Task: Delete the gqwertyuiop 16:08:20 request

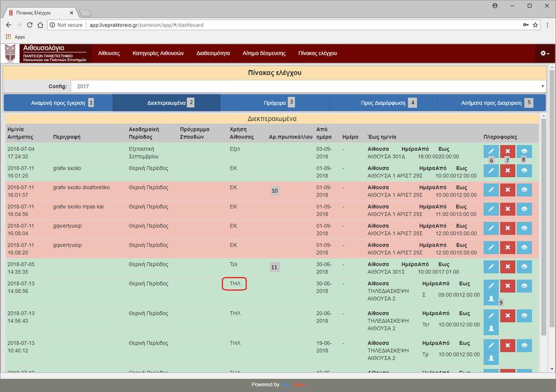Action: click(x=508, y=247)
